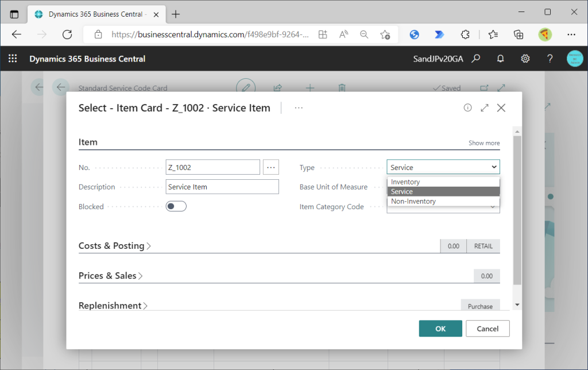This screenshot has width=588, height=370.
Task: Click the scrollbar up arrow in the dialog
Action: (x=517, y=132)
